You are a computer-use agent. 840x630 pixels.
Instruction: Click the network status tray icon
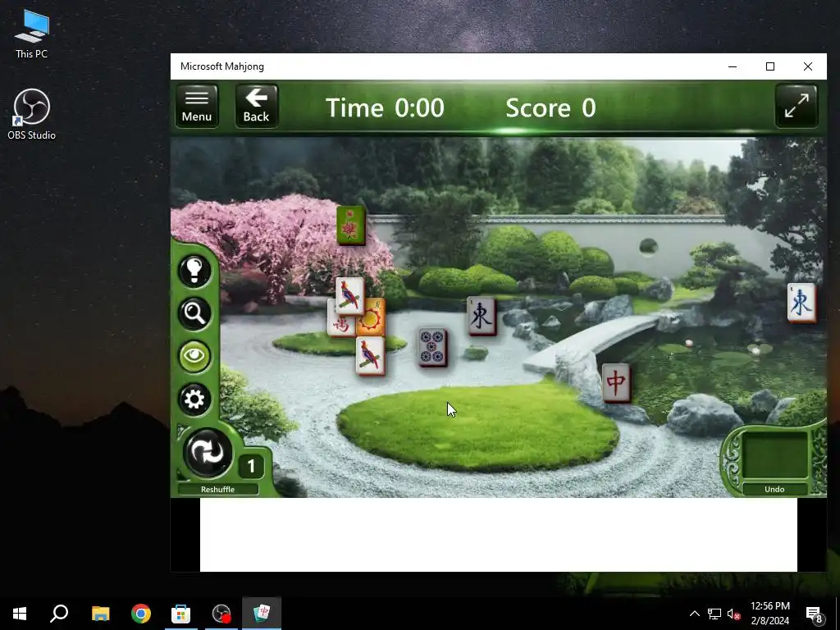(714, 614)
